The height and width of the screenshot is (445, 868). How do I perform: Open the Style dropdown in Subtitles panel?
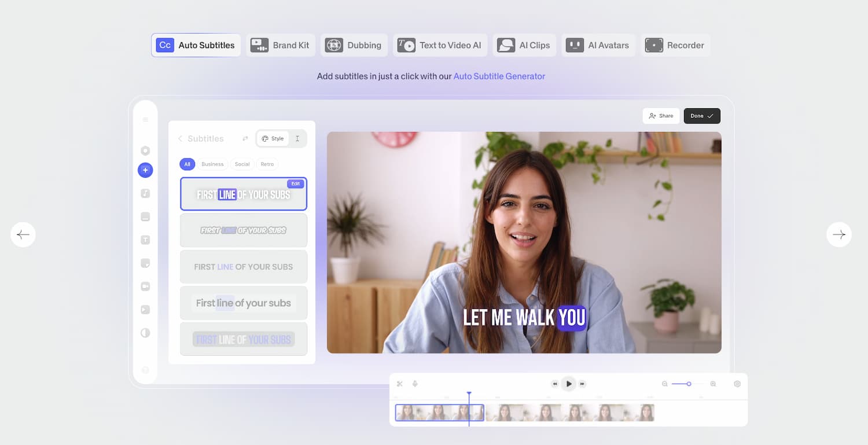(272, 138)
